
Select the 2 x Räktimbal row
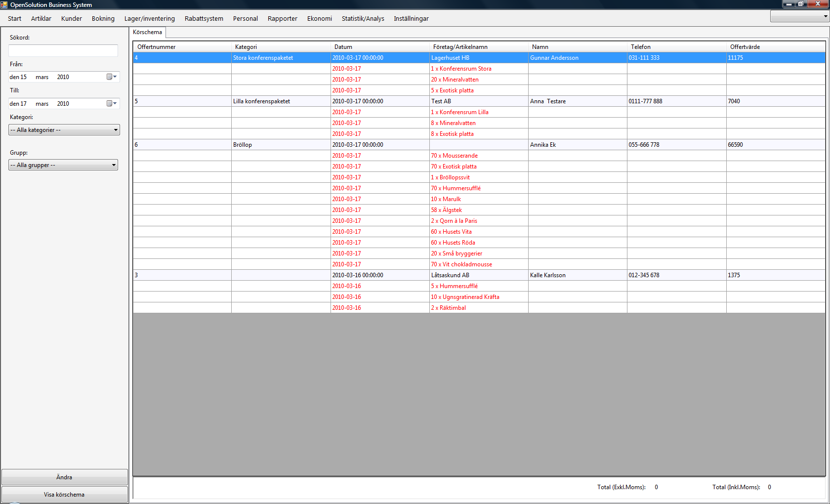pos(479,308)
